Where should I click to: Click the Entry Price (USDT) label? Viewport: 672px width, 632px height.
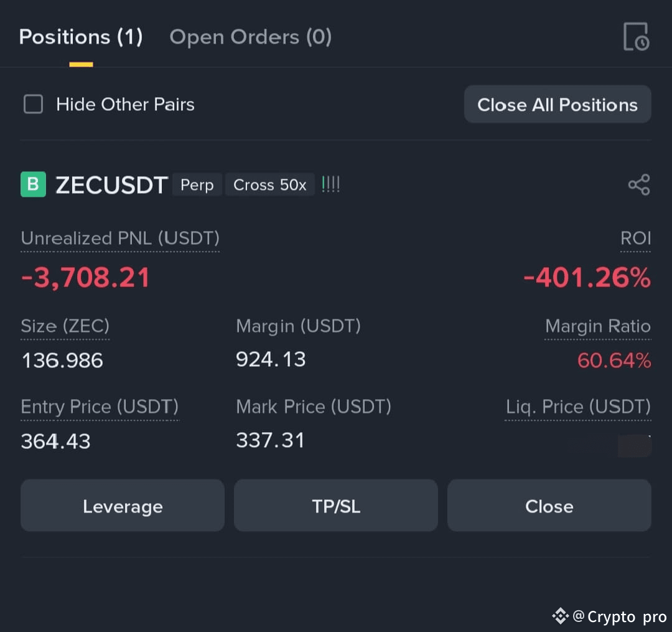(x=100, y=407)
